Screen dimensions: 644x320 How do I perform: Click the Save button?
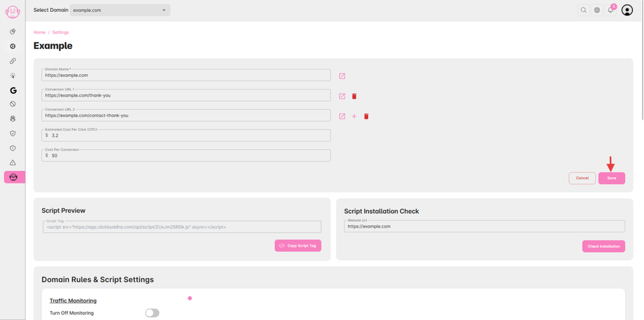612,178
